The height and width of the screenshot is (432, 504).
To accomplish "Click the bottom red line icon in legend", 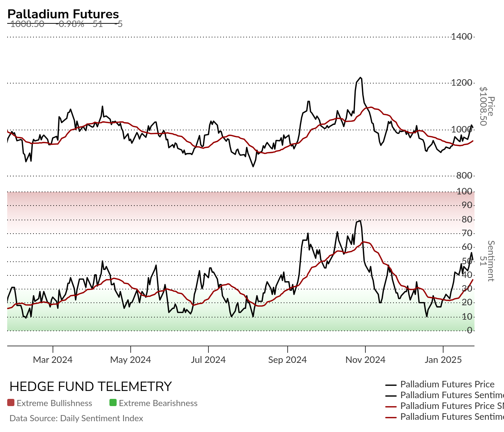I will [x=391, y=417].
